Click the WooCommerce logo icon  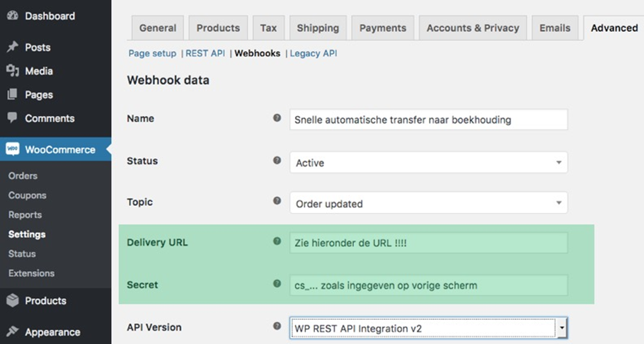point(12,149)
